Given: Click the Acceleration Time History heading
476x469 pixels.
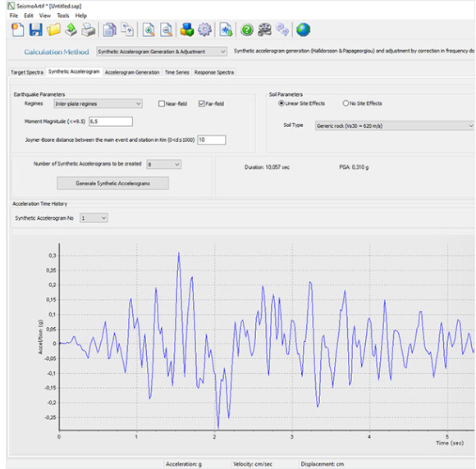Looking at the screenshot, I should [x=39, y=203].
